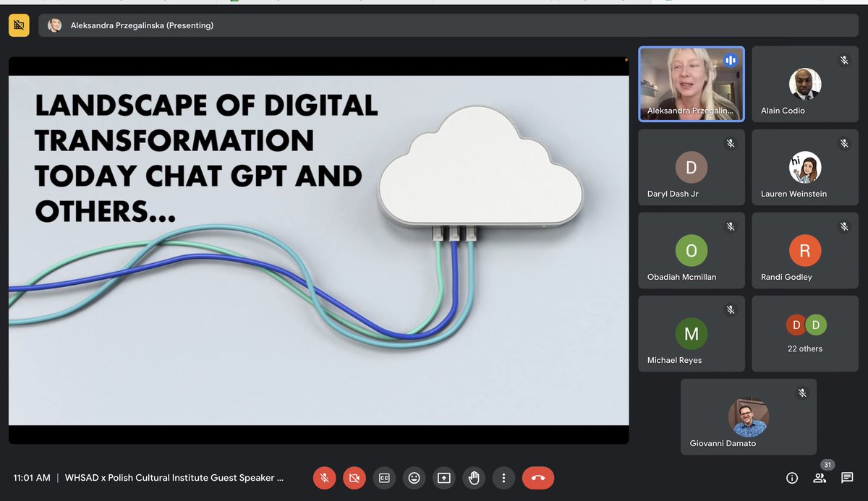Click the Alain Codio name label
This screenshot has width=868, height=501.
783,111
